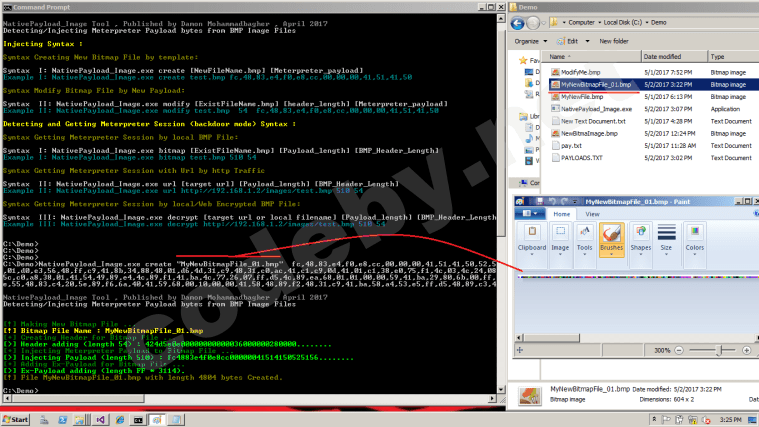This screenshot has width=759, height=427.
Task: Show hidden tray icons arrow
Action: pyautogui.click(x=654, y=420)
